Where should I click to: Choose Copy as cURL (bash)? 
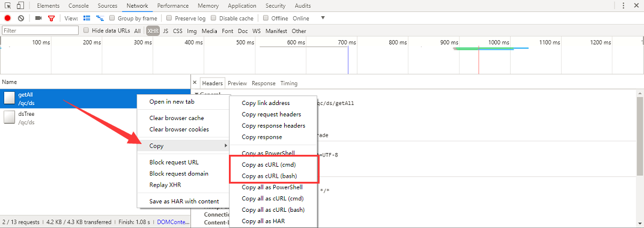[269, 176]
